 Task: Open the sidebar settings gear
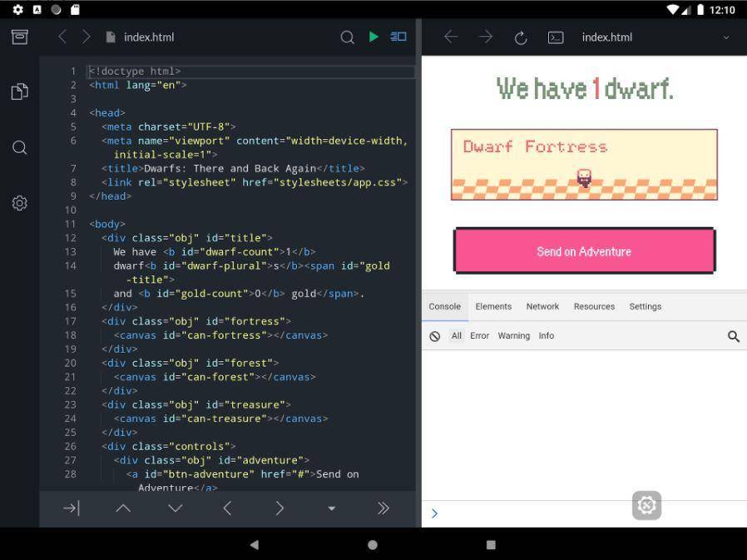coord(19,203)
